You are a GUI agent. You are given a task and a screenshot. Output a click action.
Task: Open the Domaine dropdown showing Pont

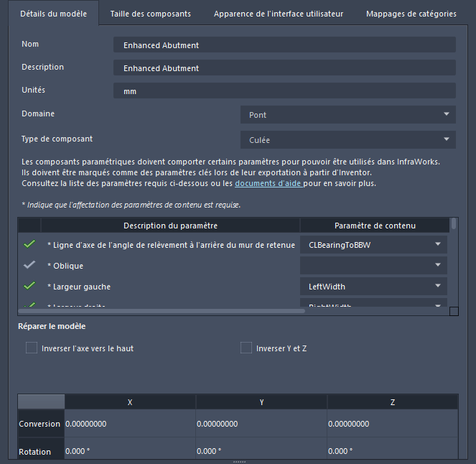(347, 115)
